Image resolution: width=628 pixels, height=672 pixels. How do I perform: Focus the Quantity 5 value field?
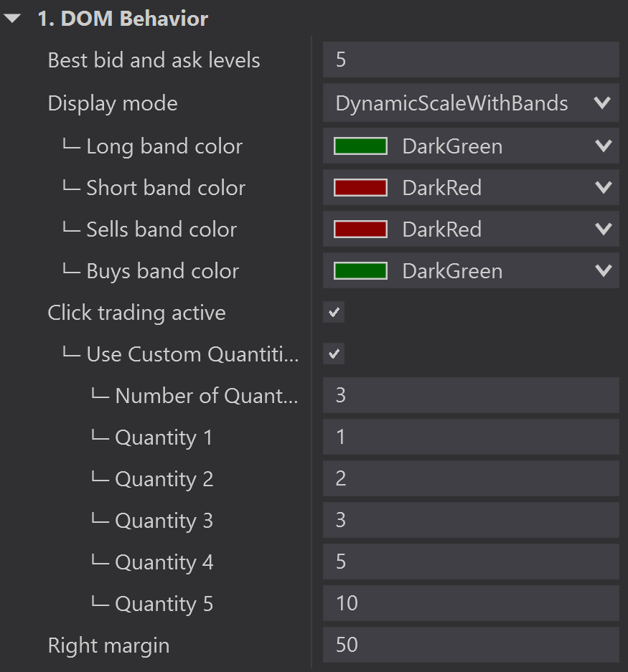470,604
